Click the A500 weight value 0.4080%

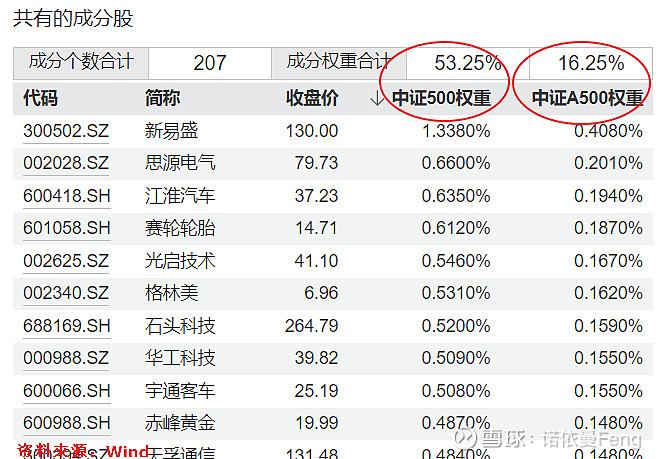coord(608,131)
